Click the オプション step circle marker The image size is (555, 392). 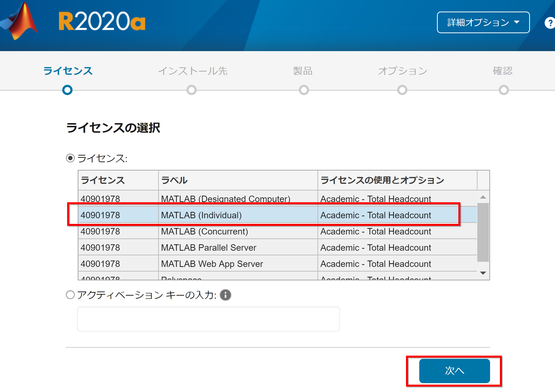pyautogui.click(x=402, y=90)
